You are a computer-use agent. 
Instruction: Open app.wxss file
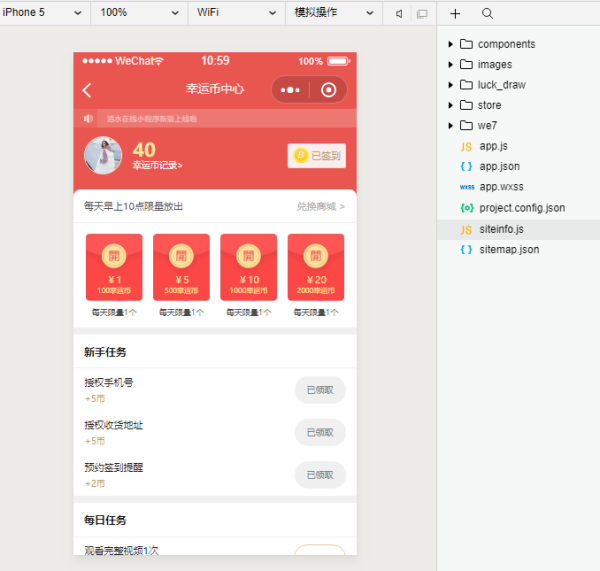point(501,187)
